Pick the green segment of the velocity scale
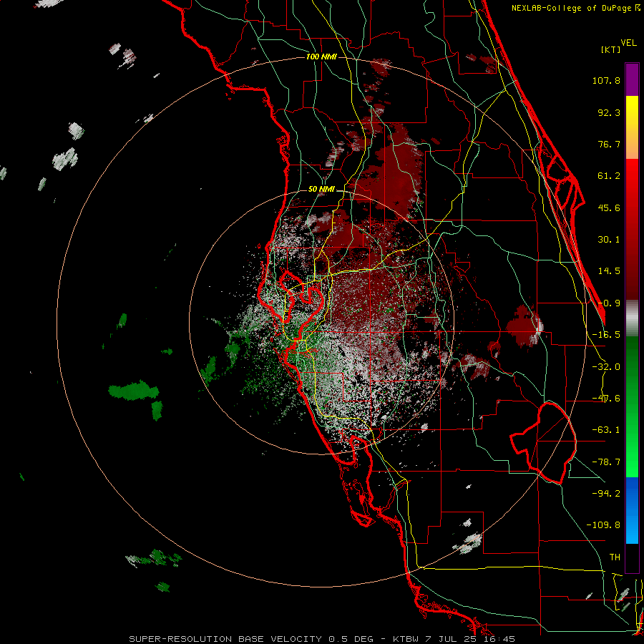This screenshot has height=644, width=644. coord(632,406)
